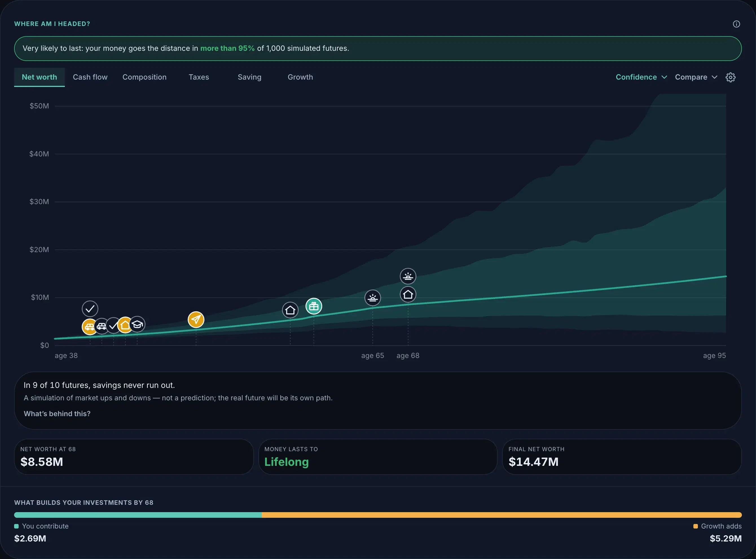Open the Growth tab

[x=300, y=77]
